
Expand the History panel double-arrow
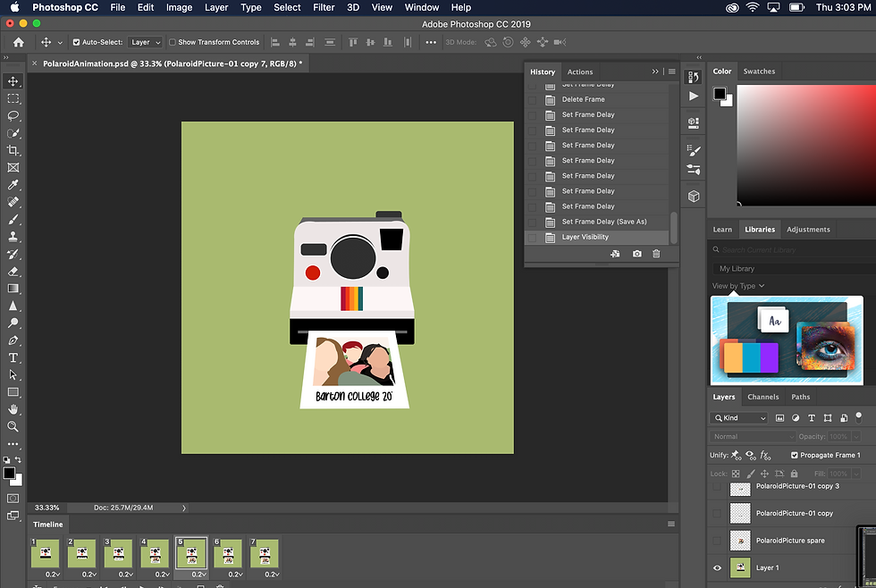(x=655, y=71)
